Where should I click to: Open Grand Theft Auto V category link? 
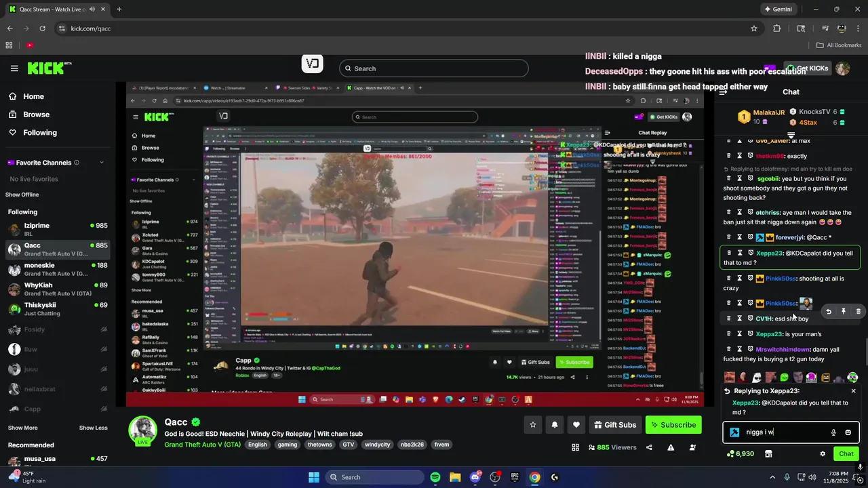(x=203, y=445)
